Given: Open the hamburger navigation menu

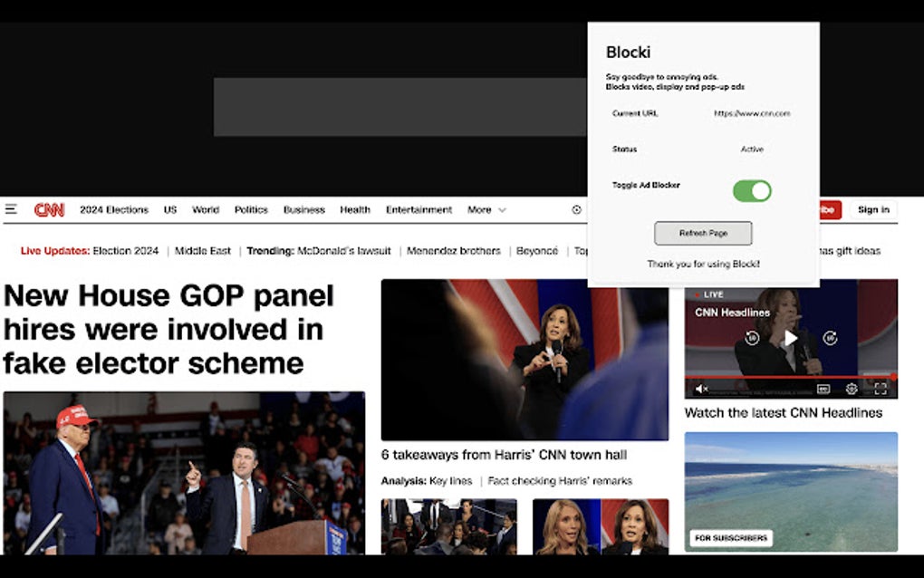Looking at the screenshot, I should point(12,209).
